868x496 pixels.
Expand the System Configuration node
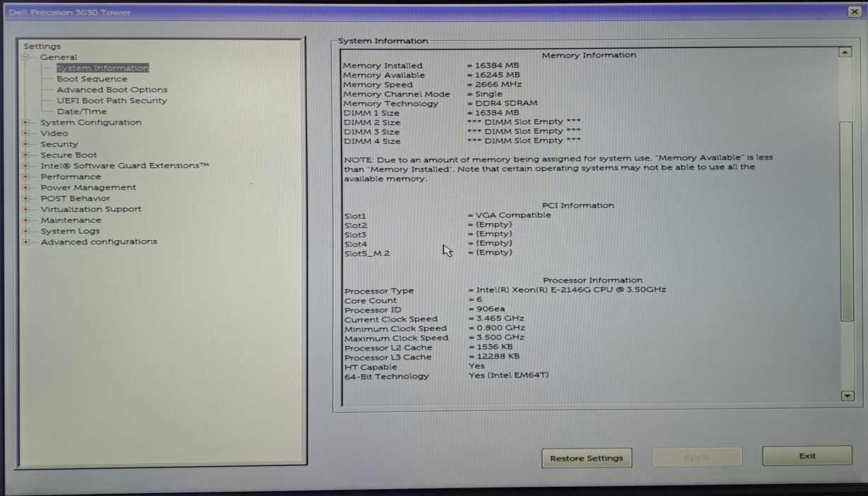pyautogui.click(x=26, y=123)
